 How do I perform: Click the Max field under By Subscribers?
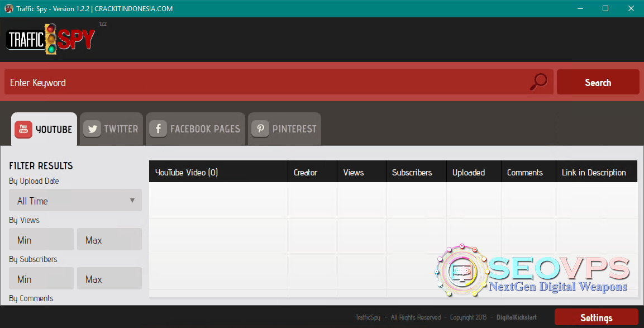coord(109,279)
